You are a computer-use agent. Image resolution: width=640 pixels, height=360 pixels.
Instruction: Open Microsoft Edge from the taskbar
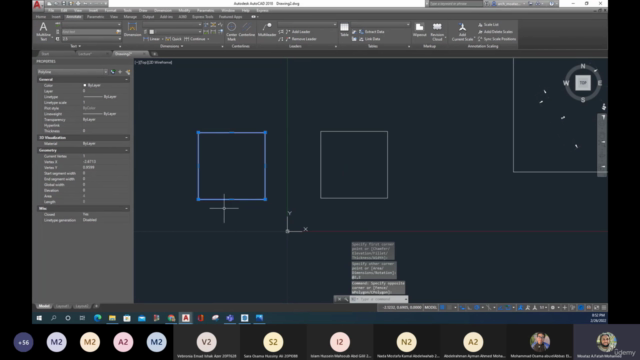click(98, 318)
